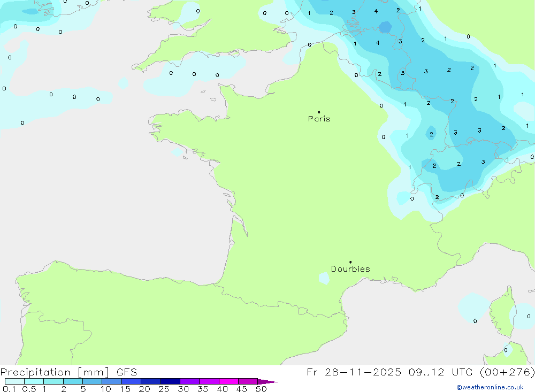Pick the legend swatch between 1 and 2
This screenshot has height=392, width=535.
(x=53, y=381)
